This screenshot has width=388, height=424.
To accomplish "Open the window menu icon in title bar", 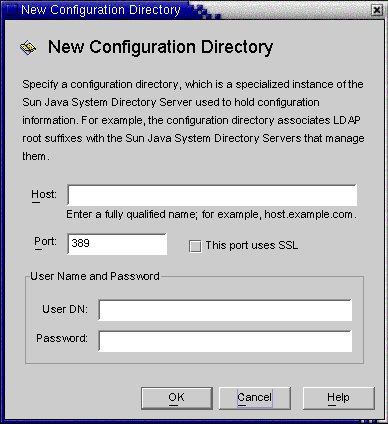I will pyautogui.click(x=11, y=10).
